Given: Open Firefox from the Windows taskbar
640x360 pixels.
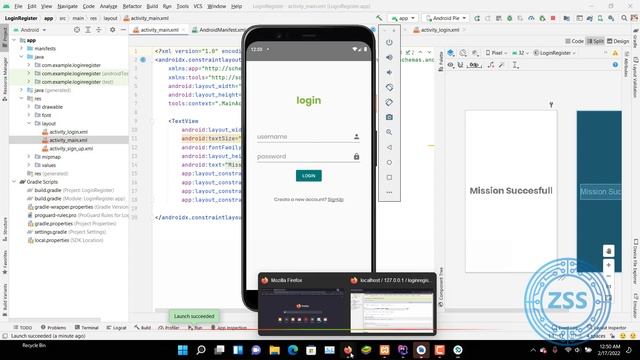Looking at the screenshot, I should (x=348, y=350).
